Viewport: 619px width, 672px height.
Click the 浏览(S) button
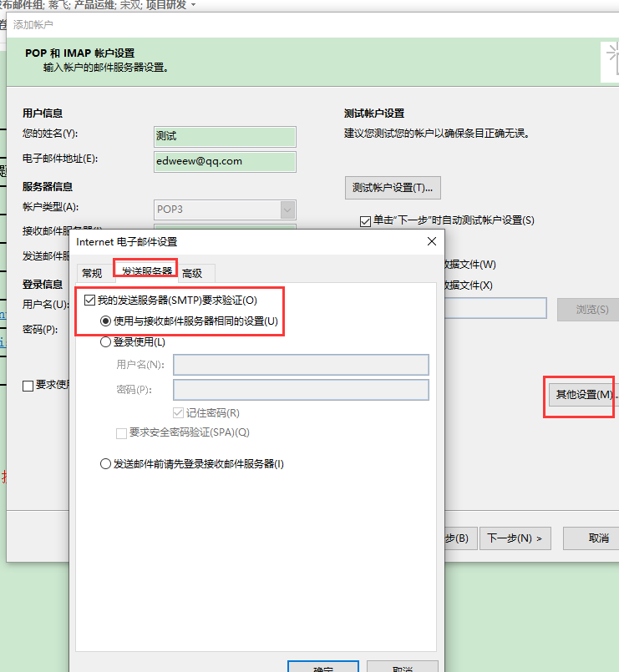[590, 310]
